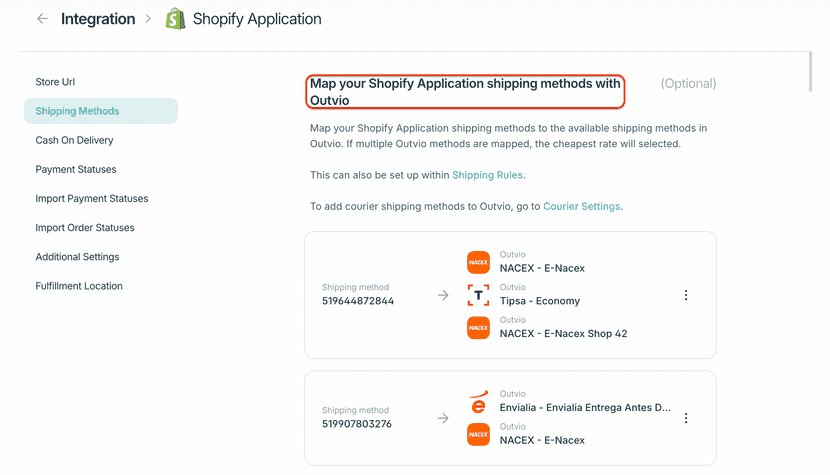Click the NACEX icon beside E-Nacex in first card
Image resolution: width=830 pixels, height=475 pixels.
click(478, 262)
